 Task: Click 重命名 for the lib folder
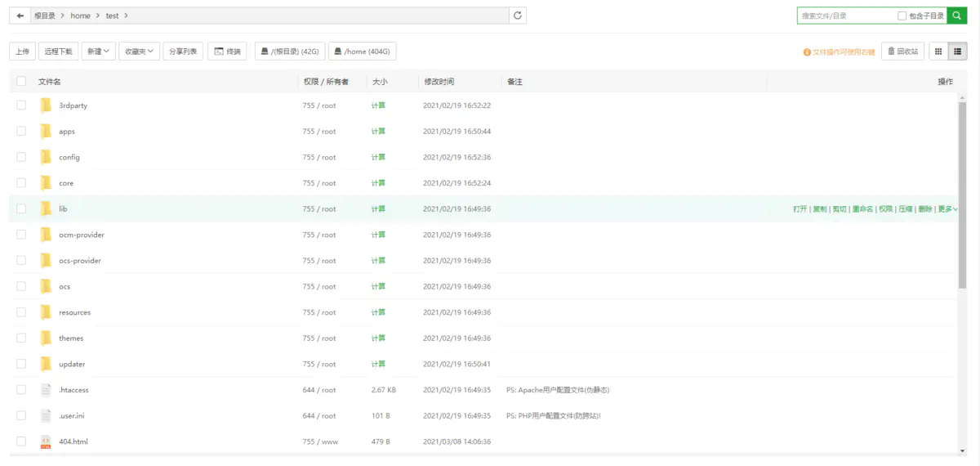tap(862, 209)
